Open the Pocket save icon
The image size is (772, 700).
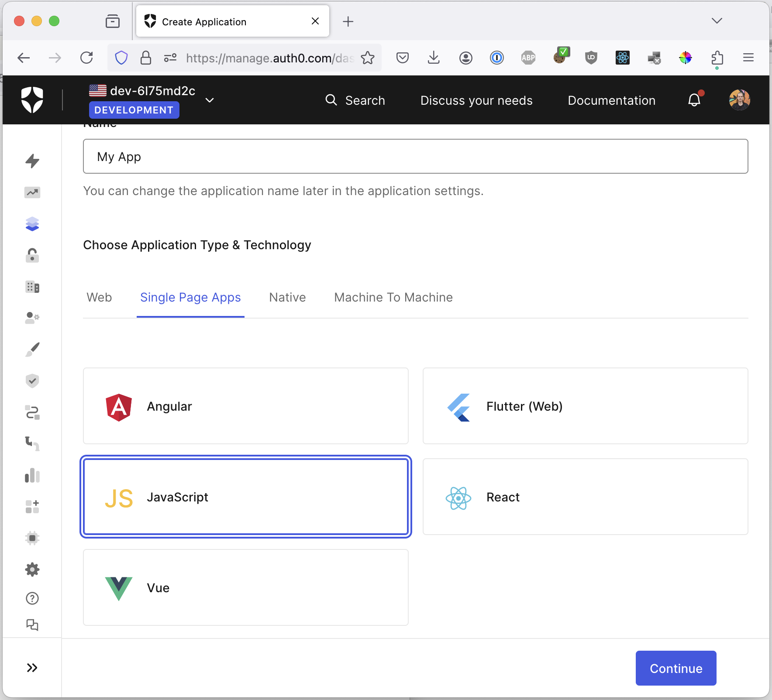click(403, 58)
